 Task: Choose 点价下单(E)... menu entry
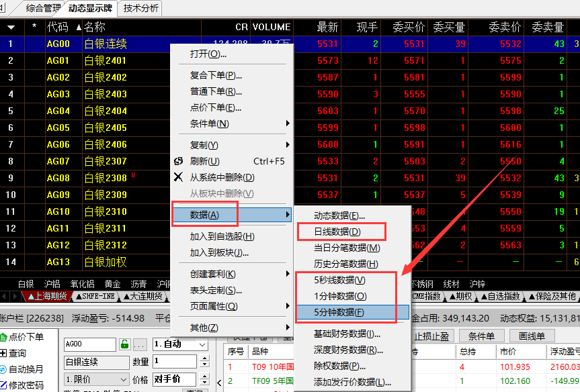tap(232, 107)
